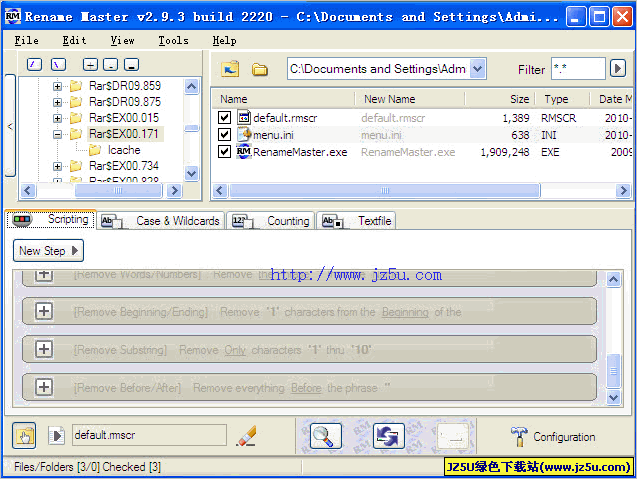637x479 pixels.
Task: Click the default.rmscr file icon
Action: click(244, 117)
